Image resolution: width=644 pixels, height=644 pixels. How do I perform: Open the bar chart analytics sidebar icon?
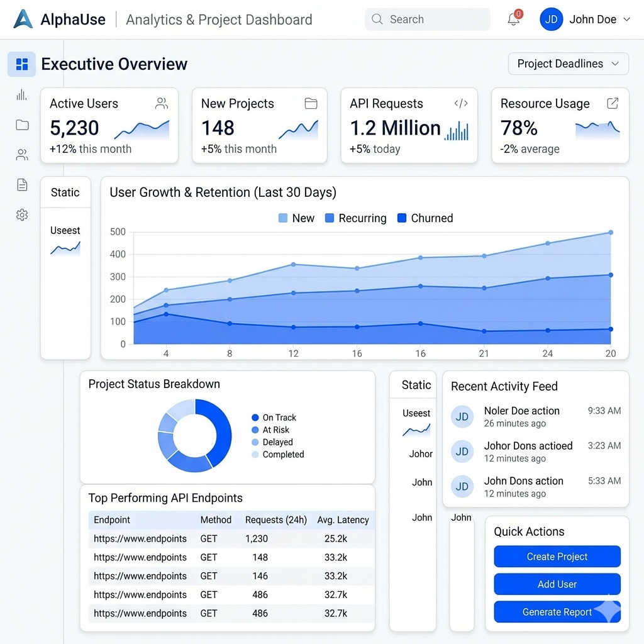[22, 95]
